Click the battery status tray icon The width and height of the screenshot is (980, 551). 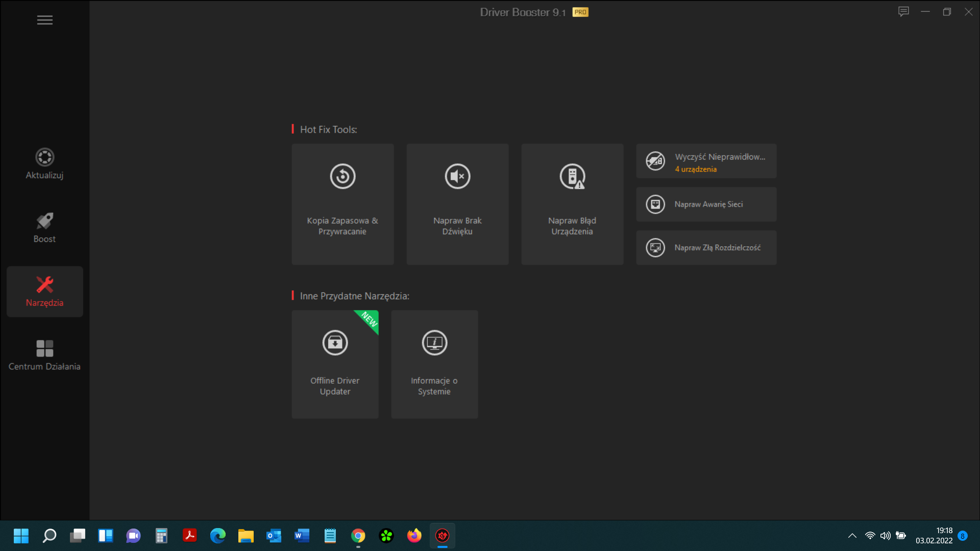[x=901, y=536]
